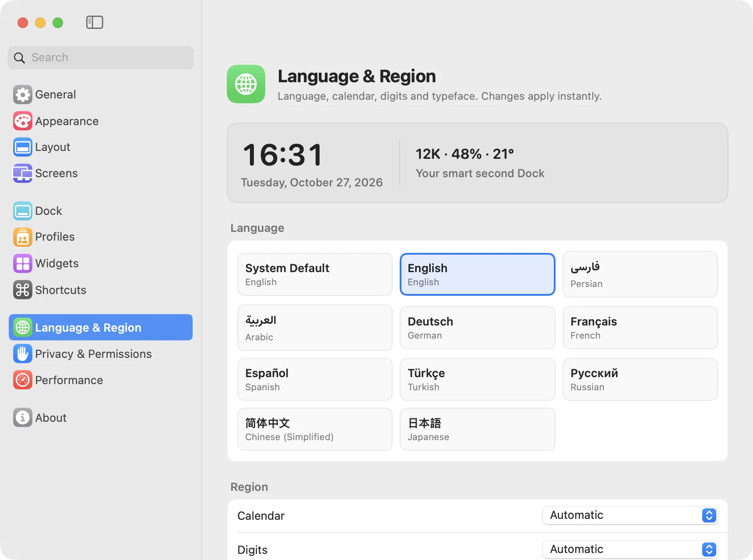Click inside the Search field
753x560 pixels.
tap(101, 58)
